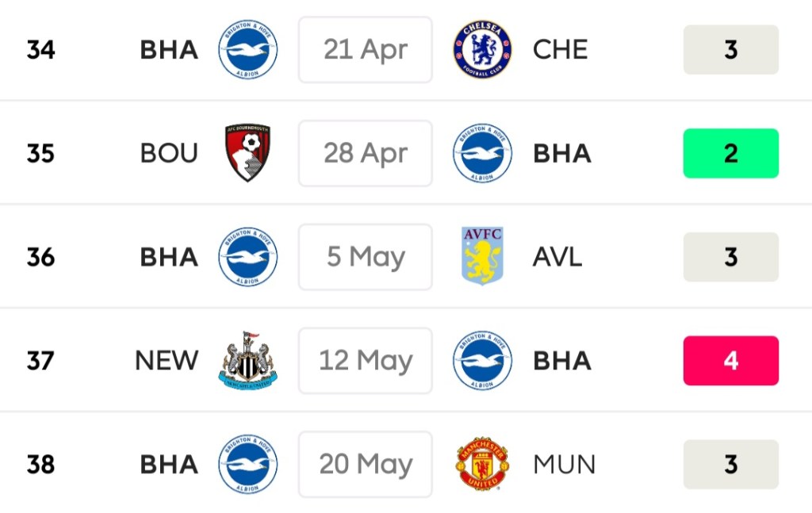812x513 pixels.
Task: Click Brighton crest in gameweek 38 row
Action: click(x=247, y=464)
